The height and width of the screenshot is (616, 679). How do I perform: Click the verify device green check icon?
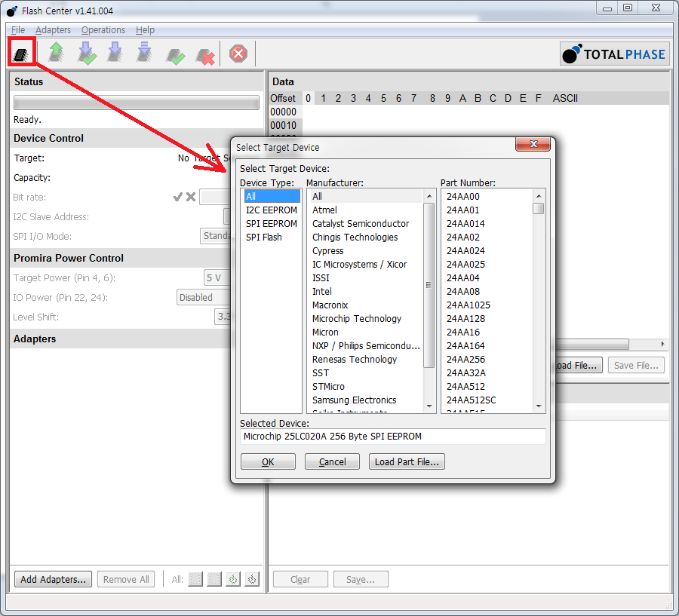(x=175, y=56)
